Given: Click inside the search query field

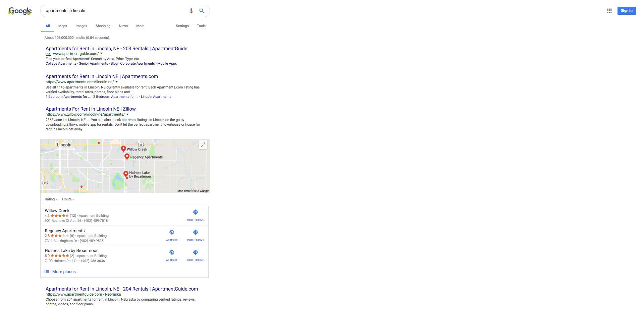Looking at the screenshot, I should coord(114,11).
